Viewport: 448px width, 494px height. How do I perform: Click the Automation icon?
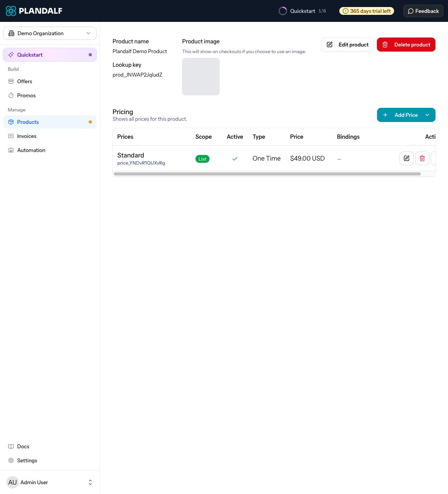coord(11,150)
